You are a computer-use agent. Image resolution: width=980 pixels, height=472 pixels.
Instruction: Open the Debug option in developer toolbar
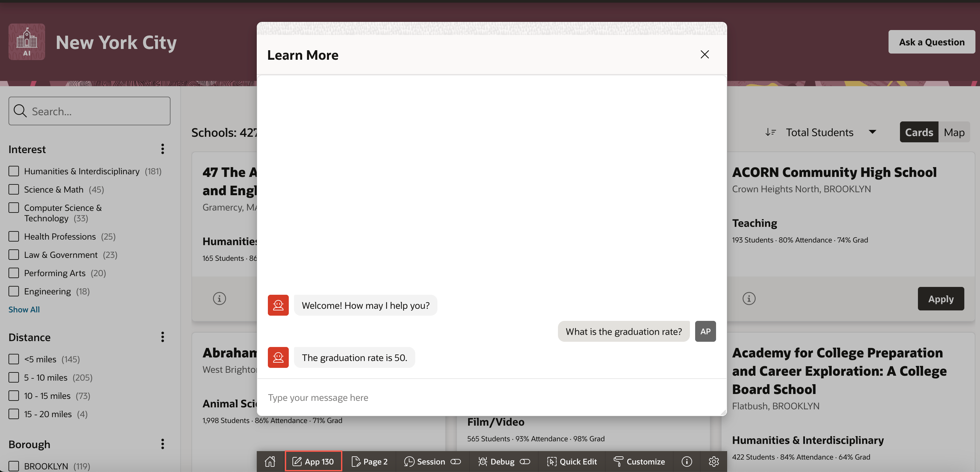coord(496,461)
